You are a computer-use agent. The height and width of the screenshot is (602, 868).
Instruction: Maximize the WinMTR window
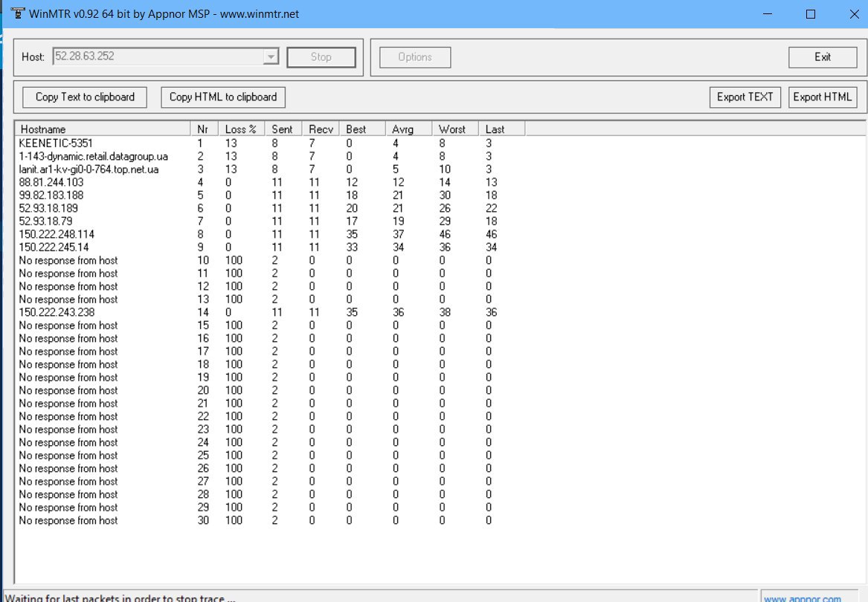(811, 14)
